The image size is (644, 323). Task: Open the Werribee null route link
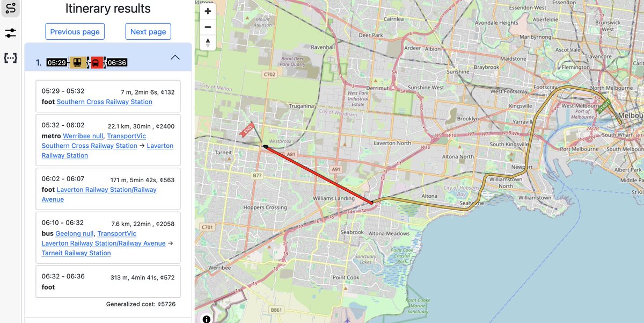coord(83,136)
